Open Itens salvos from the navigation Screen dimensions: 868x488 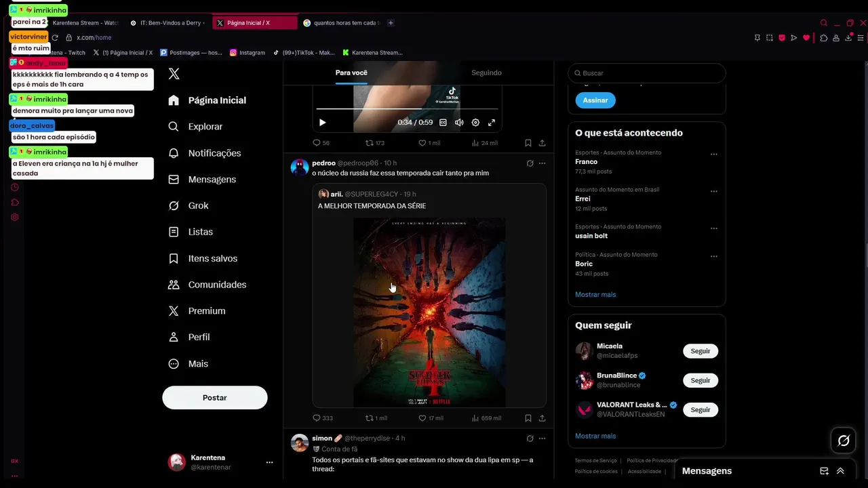tap(203, 258)
